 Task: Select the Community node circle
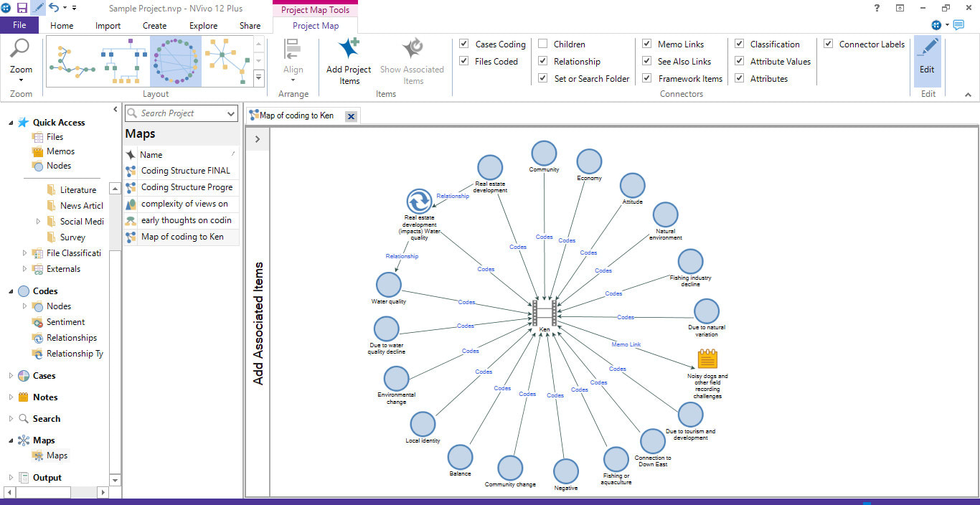coord(544,153)
